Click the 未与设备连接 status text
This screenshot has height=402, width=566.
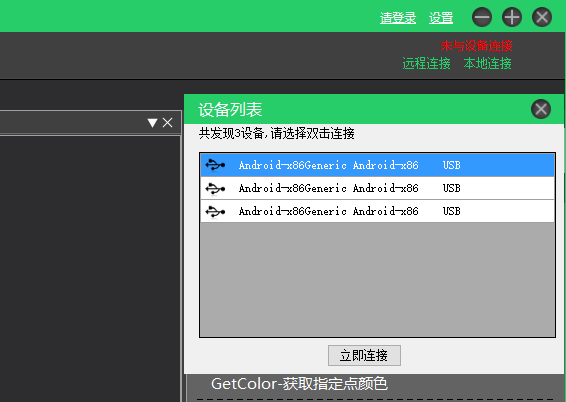(x=476, y=46)
